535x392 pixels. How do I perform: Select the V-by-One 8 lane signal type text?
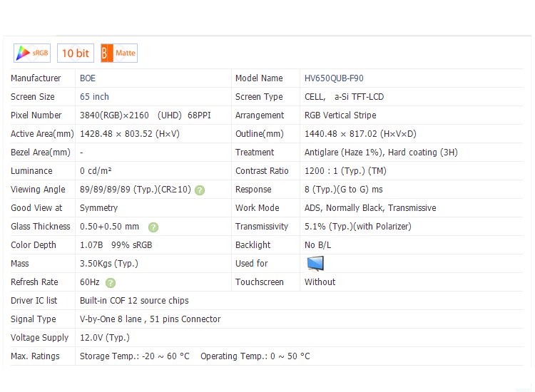click(x=150, y=319)
